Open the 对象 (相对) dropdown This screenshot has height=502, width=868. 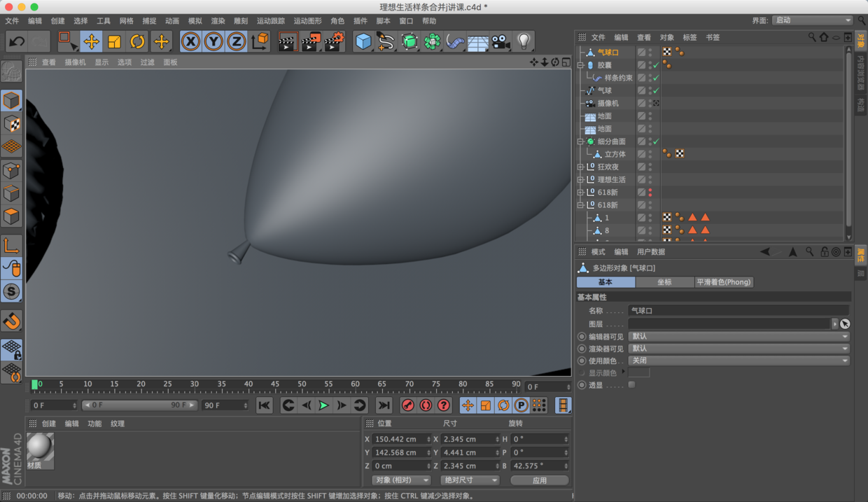click(x=402, y=480)
